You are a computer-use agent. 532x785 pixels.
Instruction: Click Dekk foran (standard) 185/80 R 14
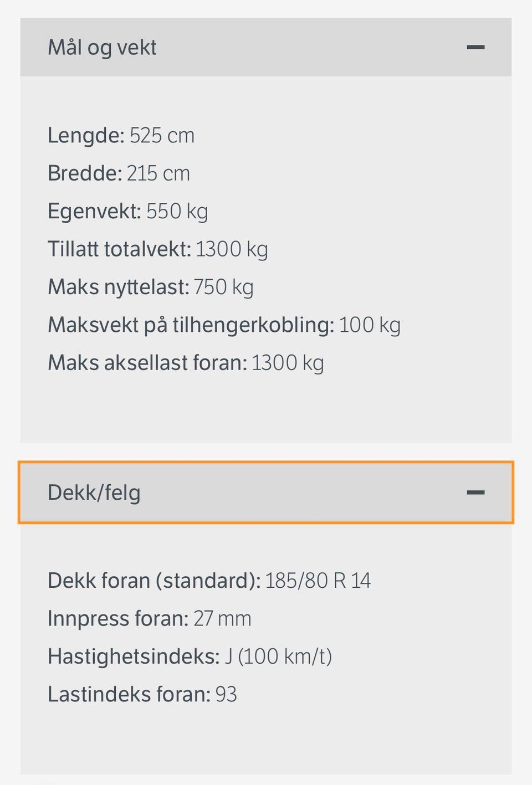coord(209,581)
